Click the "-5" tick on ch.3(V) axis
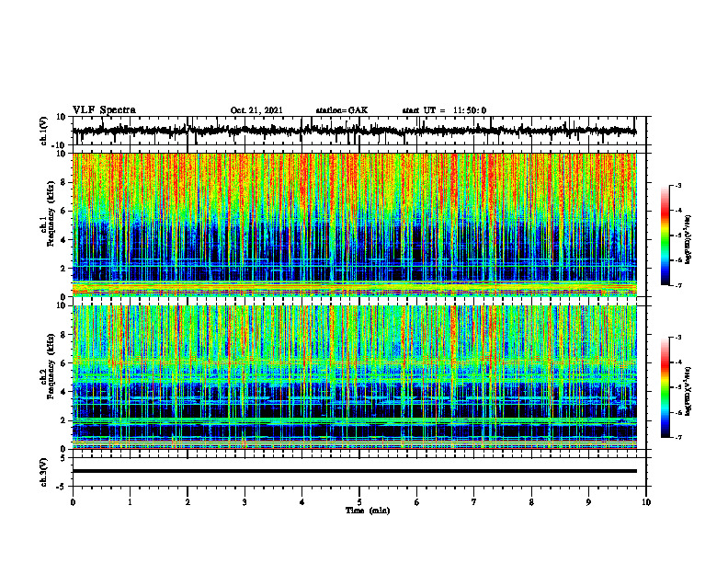The width and height of the screenshot is (728, 563). point(63,487)
